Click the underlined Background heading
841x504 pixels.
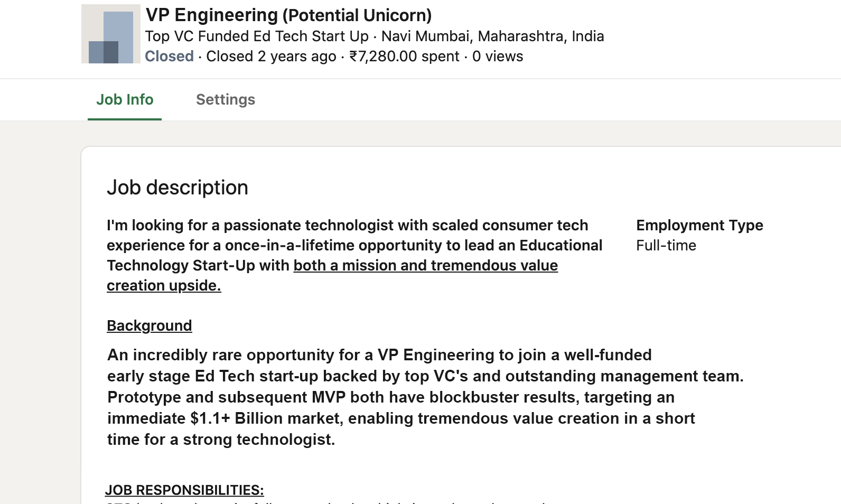click(x=149, y=325)
